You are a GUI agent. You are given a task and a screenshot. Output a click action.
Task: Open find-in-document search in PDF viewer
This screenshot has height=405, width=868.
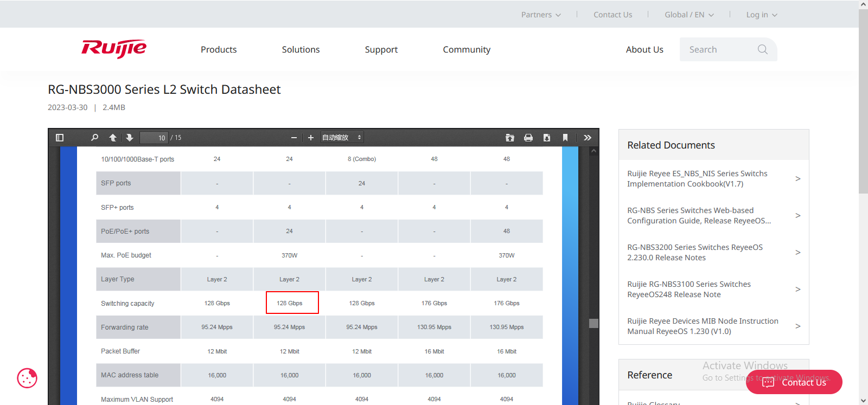(94, 138)
